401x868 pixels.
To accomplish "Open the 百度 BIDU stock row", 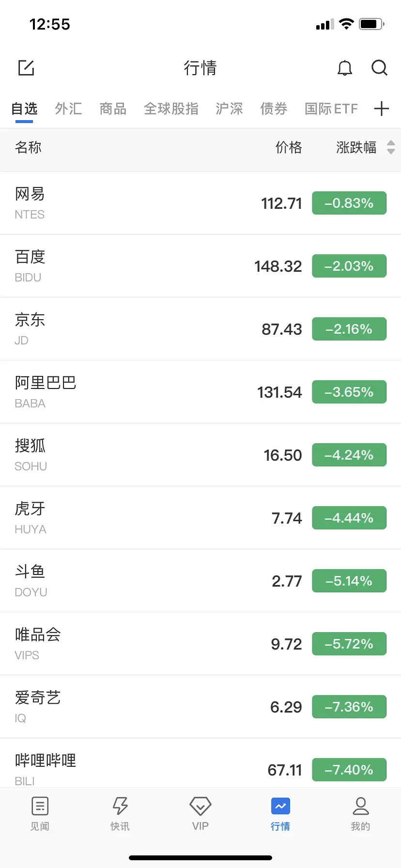I will [x=145, y=266].
